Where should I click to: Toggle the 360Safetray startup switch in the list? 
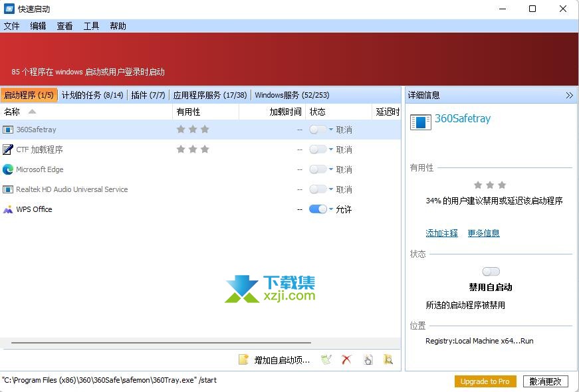coord(318,130)
